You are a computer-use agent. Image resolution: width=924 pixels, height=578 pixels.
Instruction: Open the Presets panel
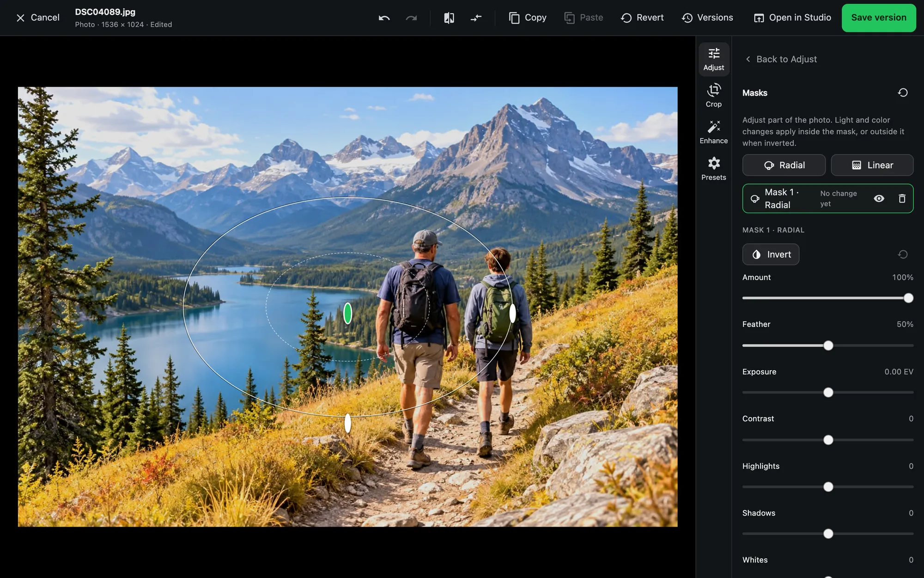714,168
